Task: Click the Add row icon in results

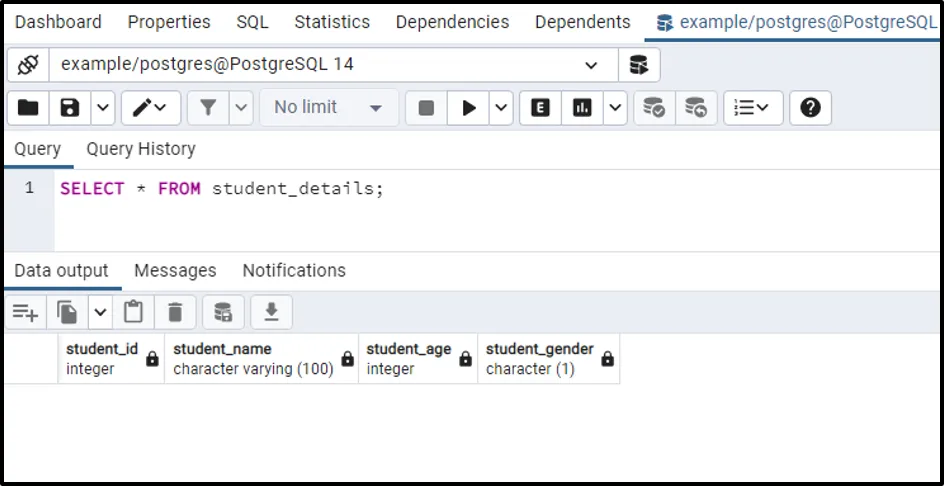Action: point(25,313)
